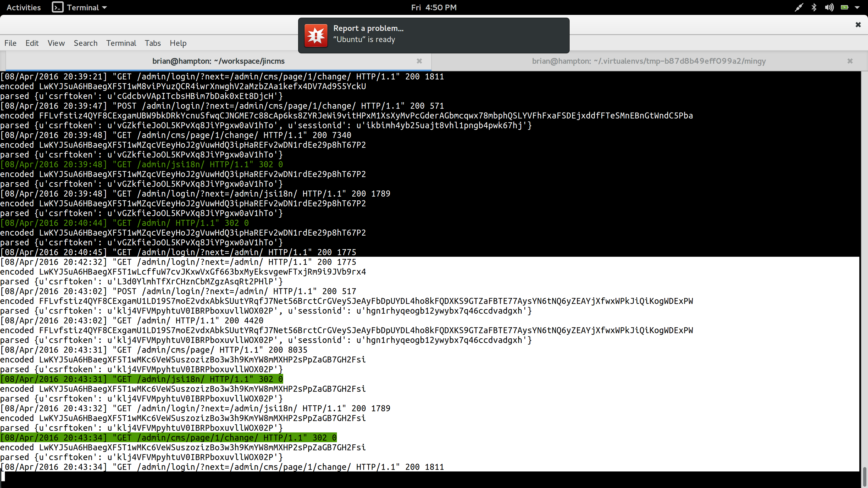Close the jincms workspace tab
The width and height of the screenshot is (868, 488).
click(419, 61)
